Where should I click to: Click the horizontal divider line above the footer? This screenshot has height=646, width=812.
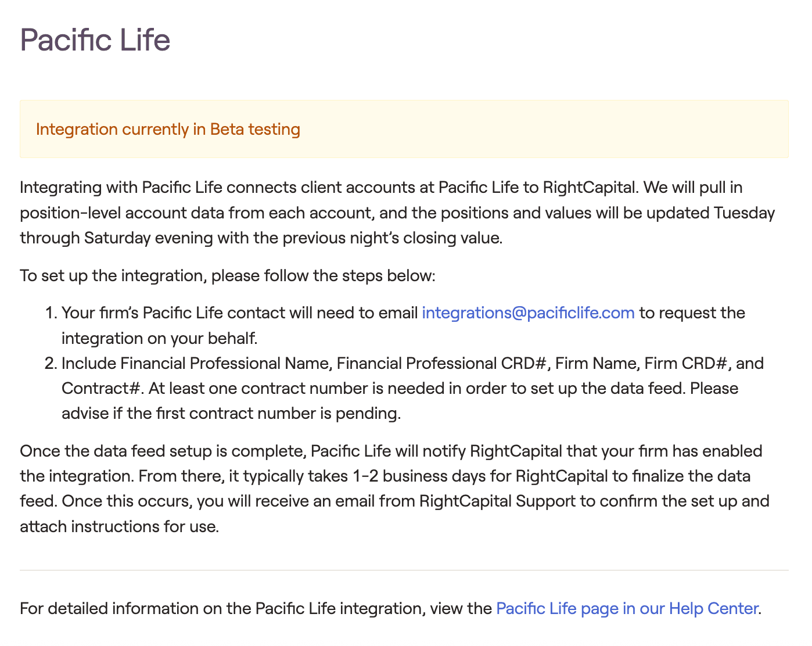404,570
